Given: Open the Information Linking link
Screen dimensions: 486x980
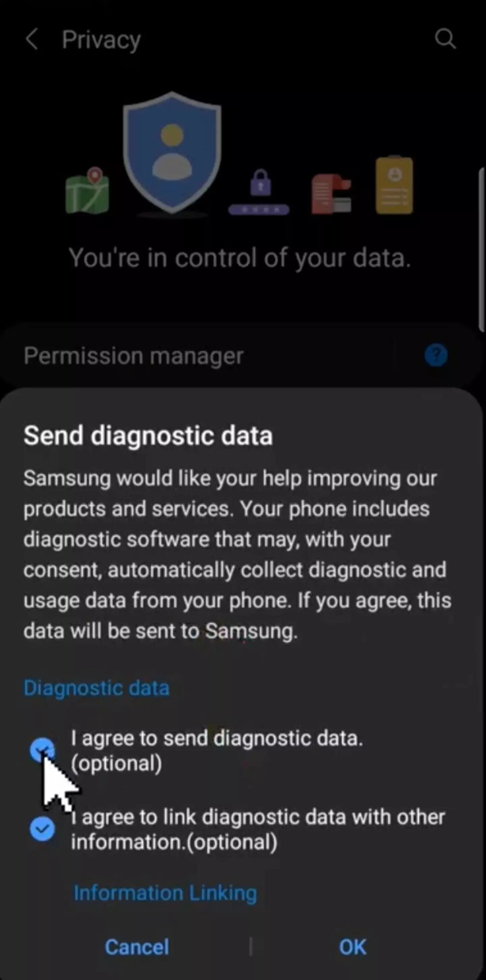Looking at the screenshot, I should (x=165, y=893).
